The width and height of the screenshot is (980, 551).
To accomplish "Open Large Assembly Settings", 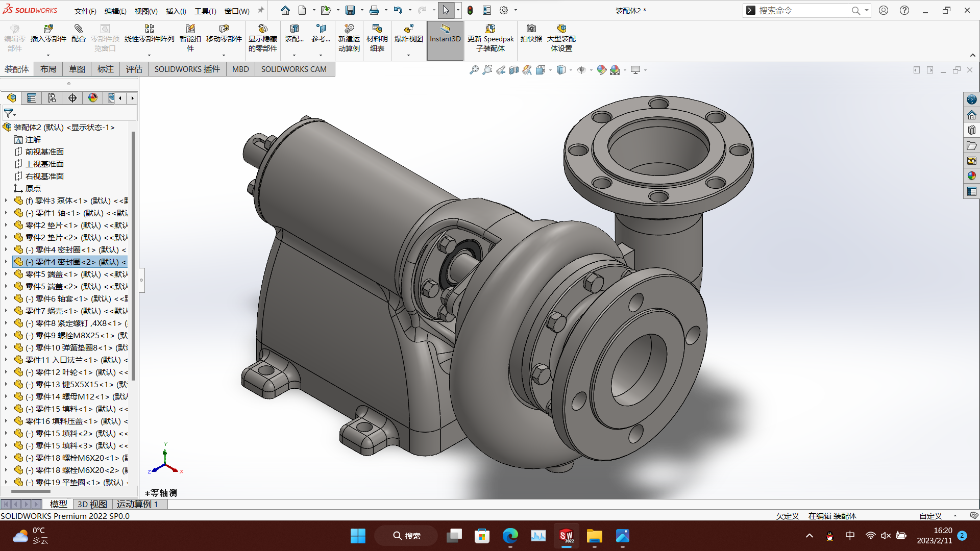I will pyautogui.click(x=561, y=38).
